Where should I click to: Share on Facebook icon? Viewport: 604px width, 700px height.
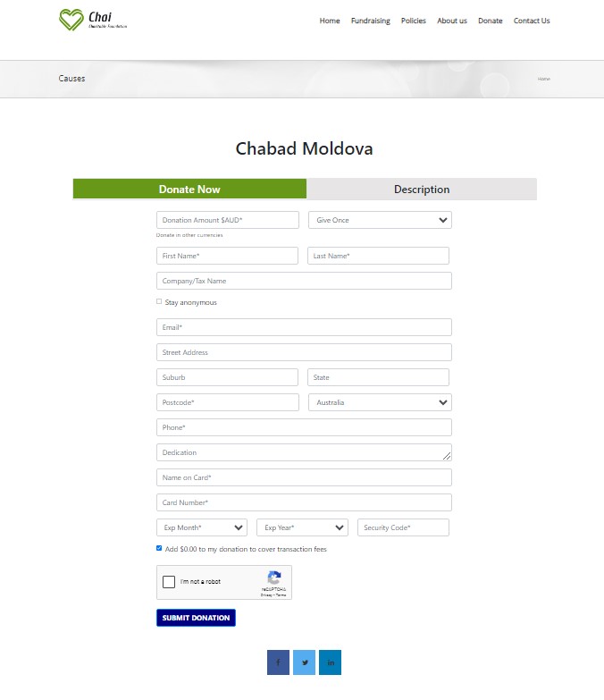click(x=278, y=662)
